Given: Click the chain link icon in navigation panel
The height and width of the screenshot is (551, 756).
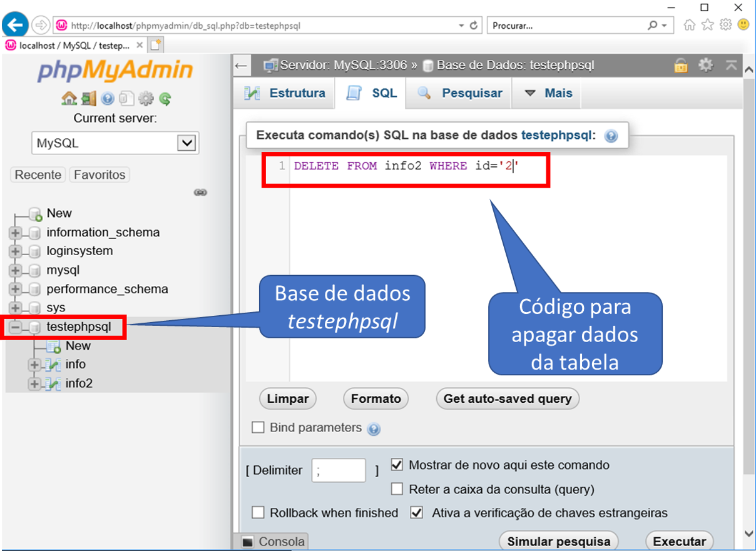Looking at the screenshot, I should tap(200, 193).
